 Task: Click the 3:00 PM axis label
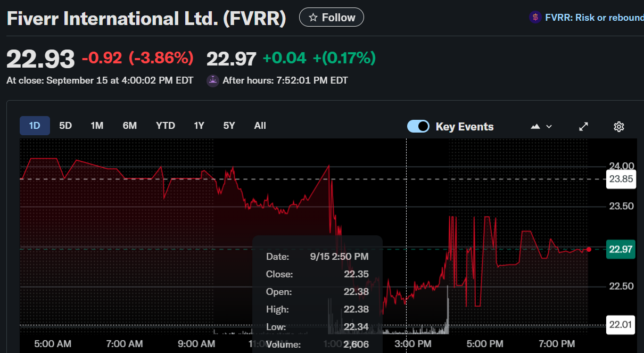click(412, 344)
